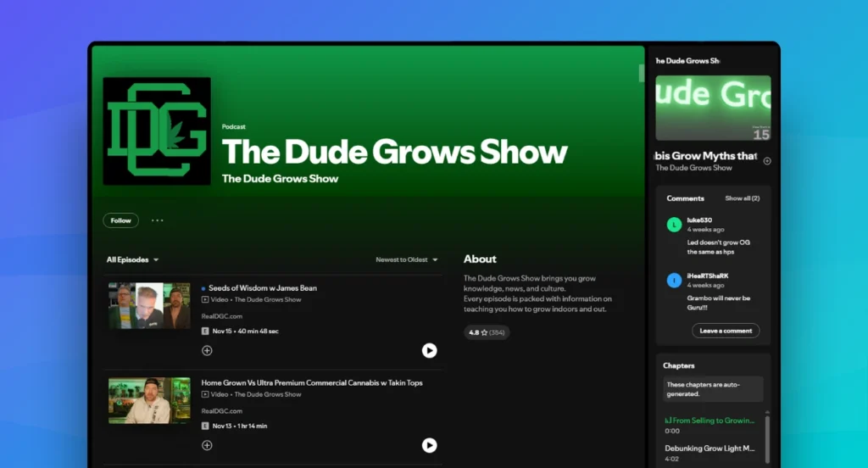The image size is (868, 468).
Task: Open Home Grown Vs Ultra Premium Commercial Cannabis title
Action: 312,382
